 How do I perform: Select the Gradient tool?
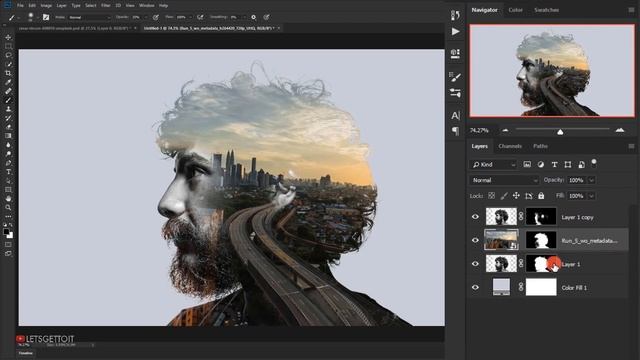click(x=8, y=136)
